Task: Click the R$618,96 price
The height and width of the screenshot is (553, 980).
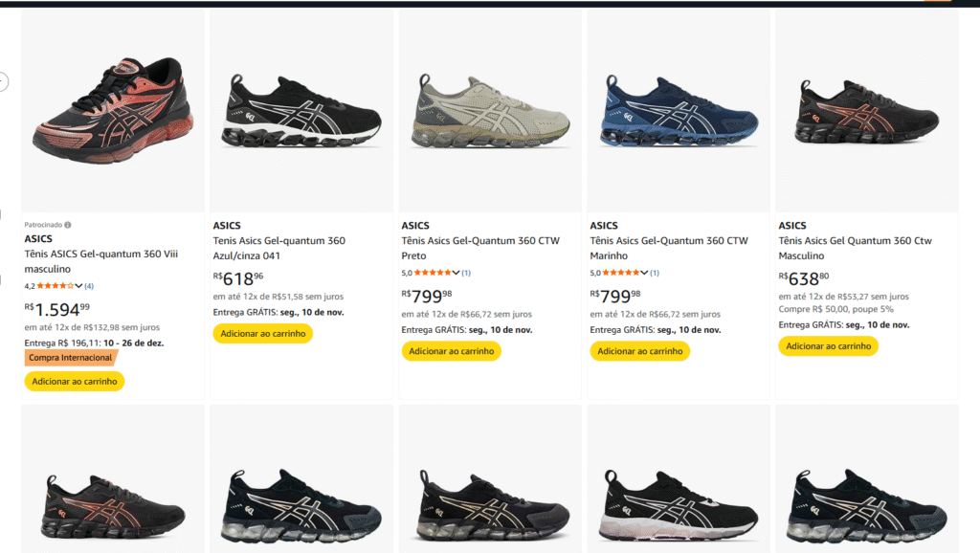Action: click(238, 278)
